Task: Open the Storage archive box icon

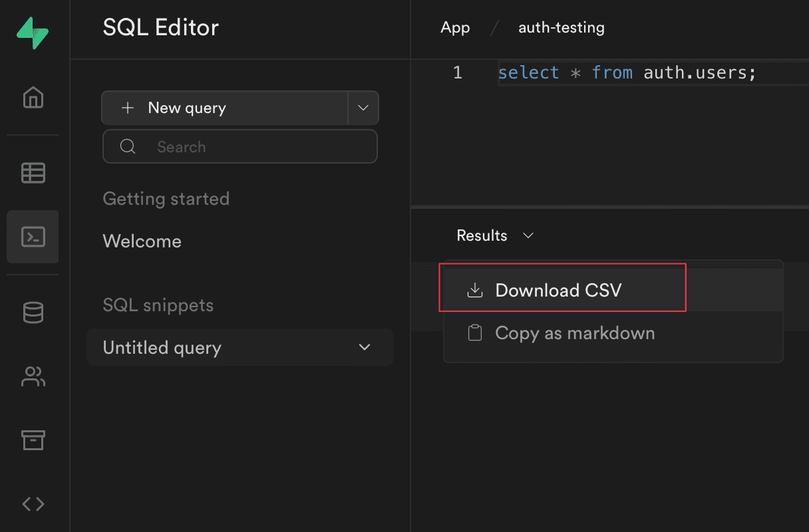Action: tap(33, 440)
